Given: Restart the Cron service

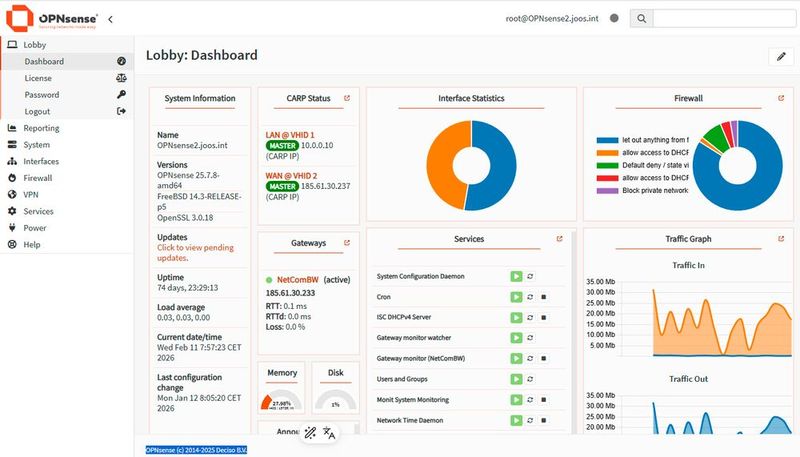Looking at the screenshot, I should [x=530, y=297].
